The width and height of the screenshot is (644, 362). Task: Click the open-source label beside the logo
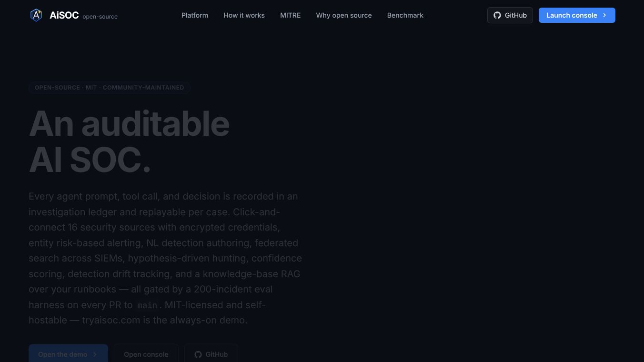coord(100,17)
